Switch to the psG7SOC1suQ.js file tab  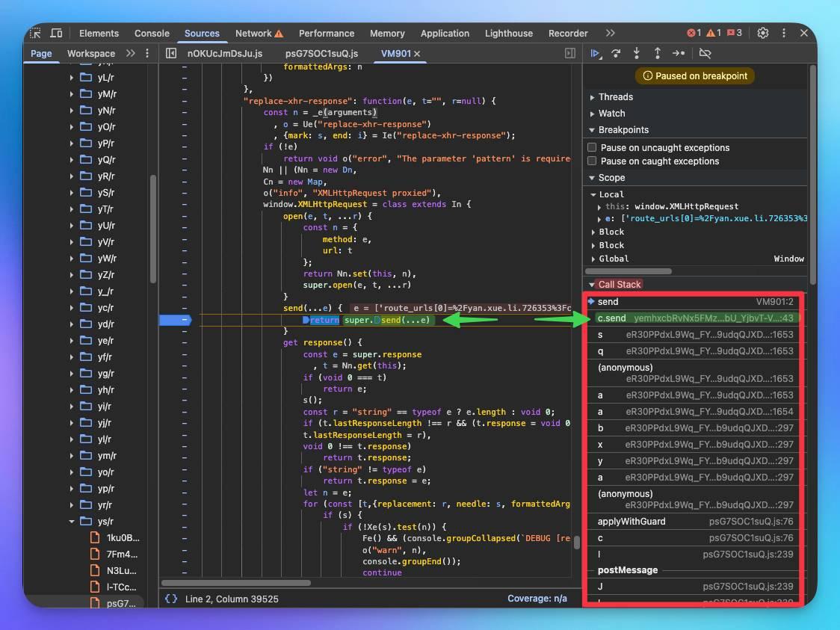tap(321, 54)
